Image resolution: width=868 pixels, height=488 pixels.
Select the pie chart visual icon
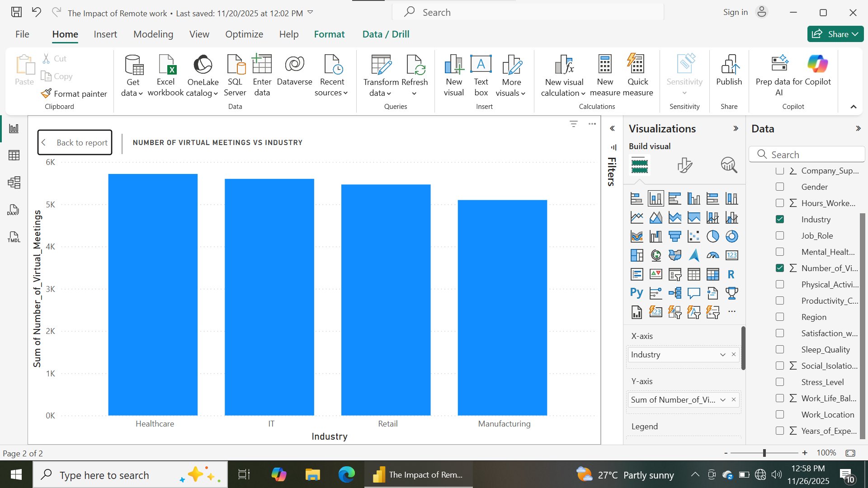pyautogui.click(x=712, y=236)
